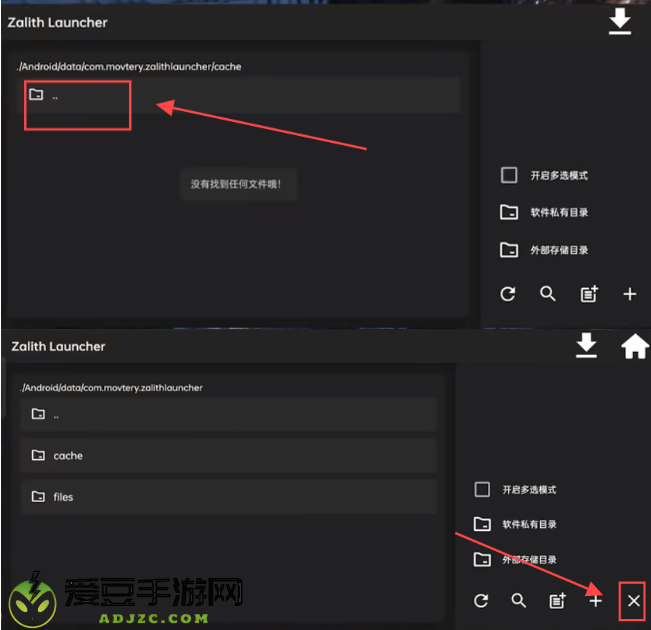Click plus icon in lower panel
This screenshot has height=630, width=651.
click(x=595, y=601)
